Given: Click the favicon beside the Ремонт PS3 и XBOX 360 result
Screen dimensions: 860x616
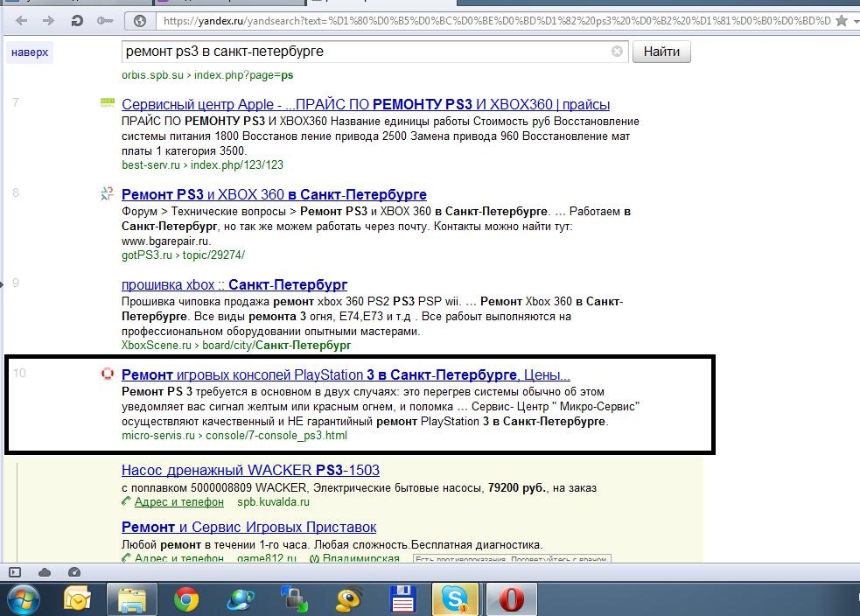Looking at the screenshot, I should coord(107,193).
